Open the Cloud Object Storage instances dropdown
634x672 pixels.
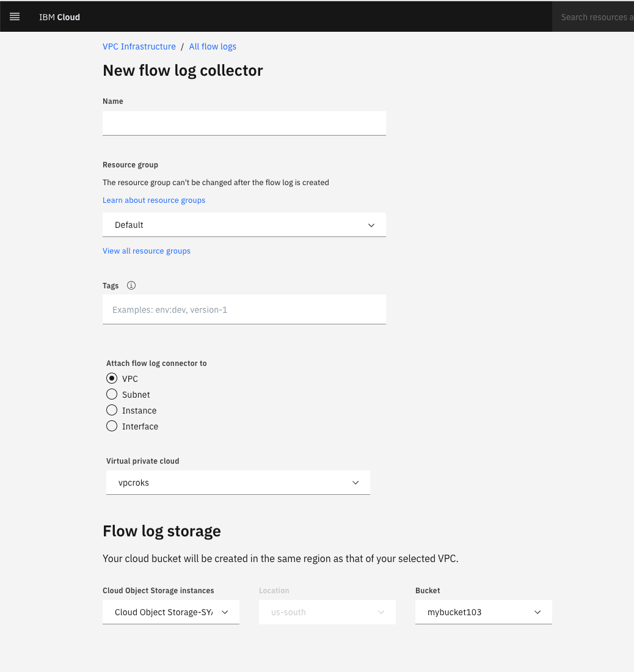(170, 612)
